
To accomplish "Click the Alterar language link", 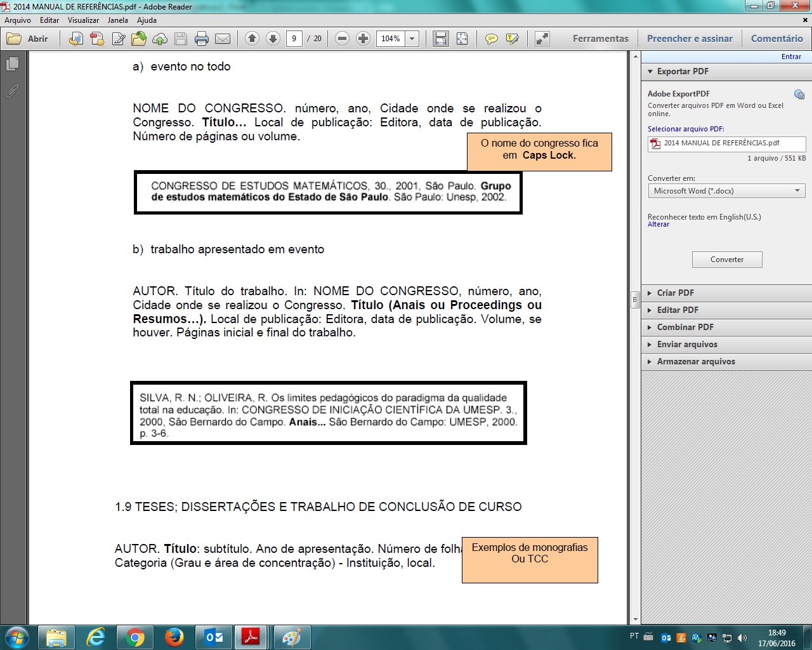I will (658, 225).
